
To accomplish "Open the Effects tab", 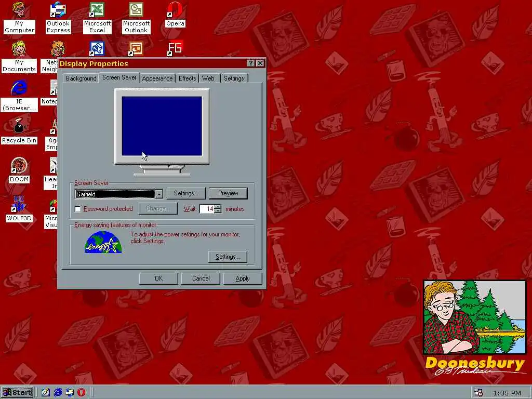I will [187, 78].
